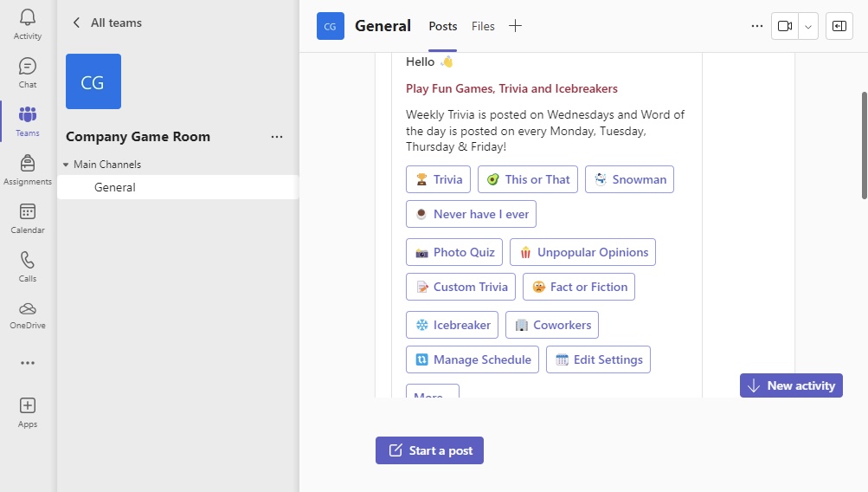
Task: Switch to the Posts tab
Action: coord(443,26)
